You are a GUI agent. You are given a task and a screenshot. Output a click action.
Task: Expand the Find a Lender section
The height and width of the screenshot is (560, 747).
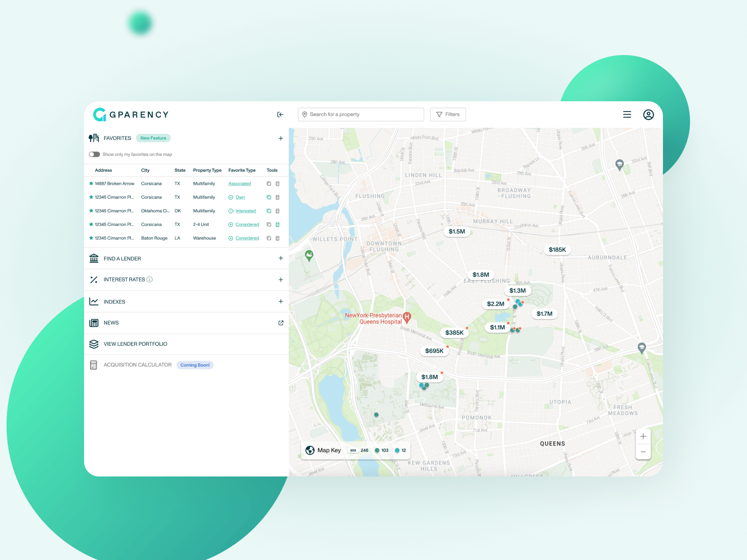click(281, 259)
